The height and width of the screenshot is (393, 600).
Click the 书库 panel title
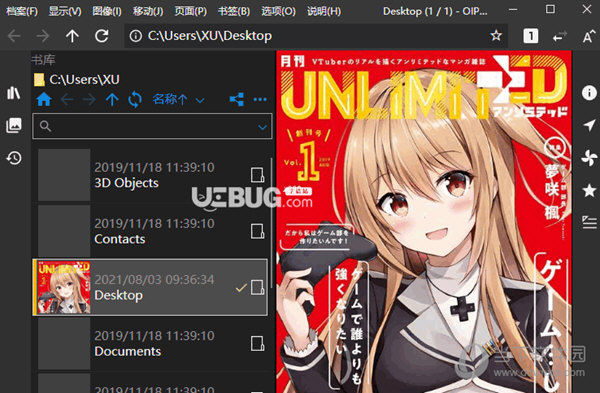[43, 60]
